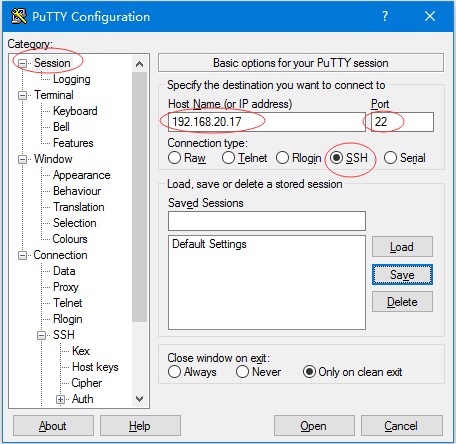
Task: Click the question mark help icon
Action: pyautogui.click(x=385, y=16)
